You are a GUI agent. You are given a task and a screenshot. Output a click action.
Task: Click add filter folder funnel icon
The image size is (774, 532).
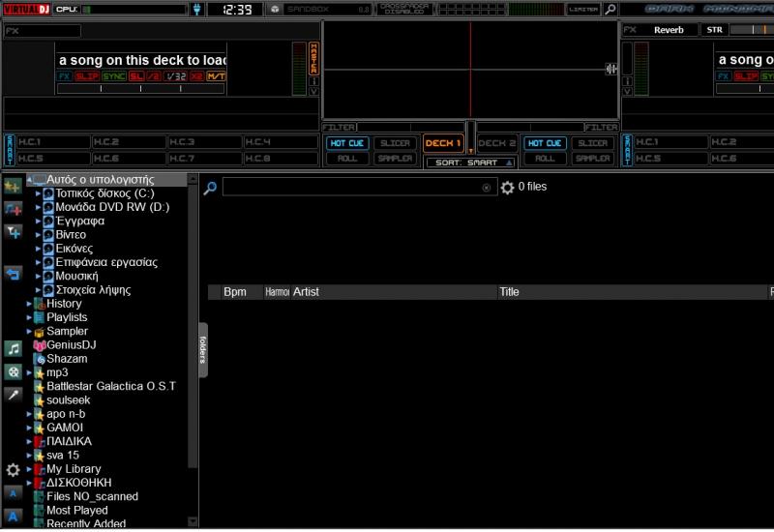(13, 231)
